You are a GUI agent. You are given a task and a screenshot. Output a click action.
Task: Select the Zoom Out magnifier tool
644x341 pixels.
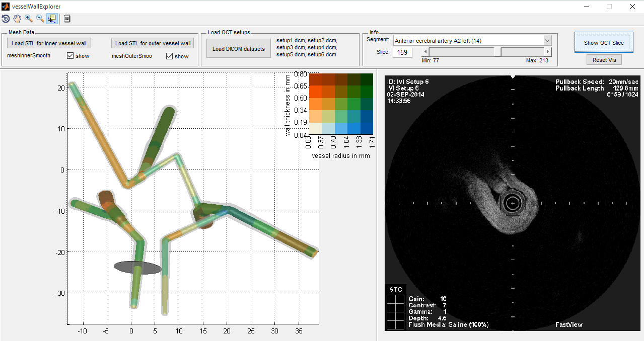click(40, 19)
